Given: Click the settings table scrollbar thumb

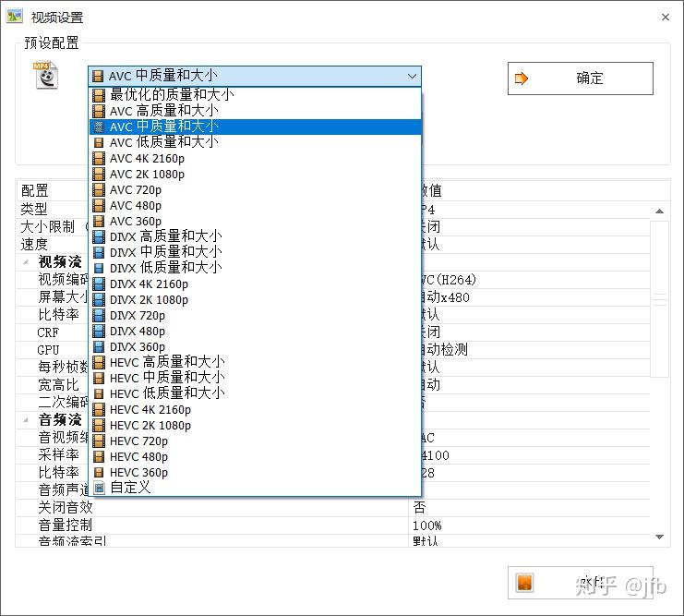Looking at the screenshot, I should coord(660,299).
